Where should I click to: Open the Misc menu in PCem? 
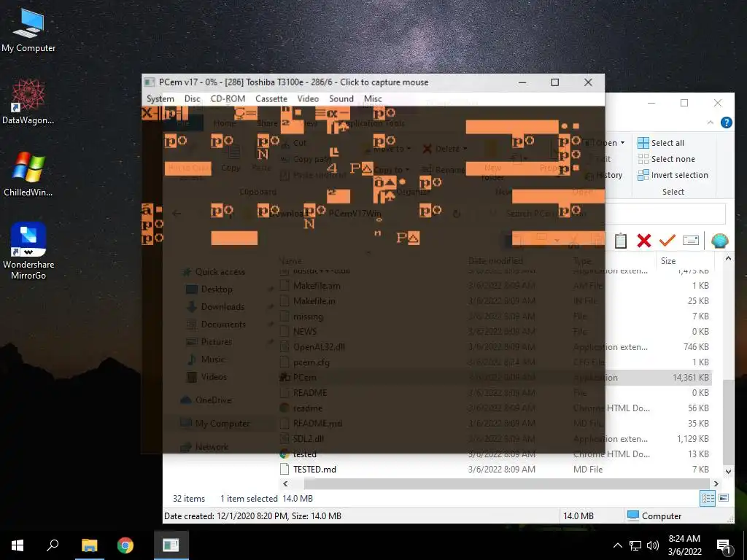click(x=373, y=98)
